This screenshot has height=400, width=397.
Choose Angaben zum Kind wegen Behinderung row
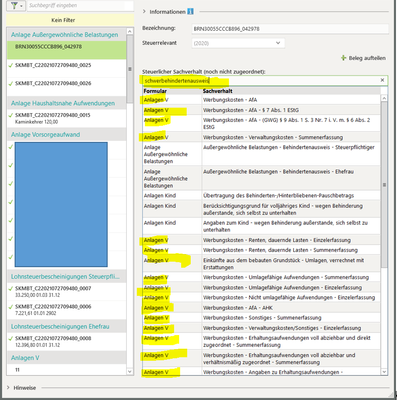coord(261,226)
